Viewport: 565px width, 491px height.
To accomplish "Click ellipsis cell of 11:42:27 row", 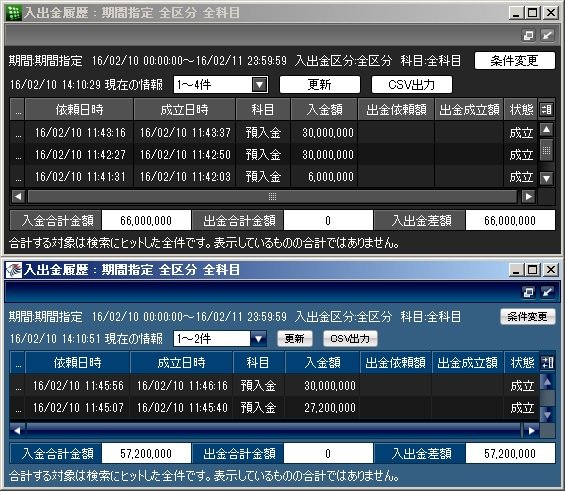I will pyautogui.click(x=17, y=155).
